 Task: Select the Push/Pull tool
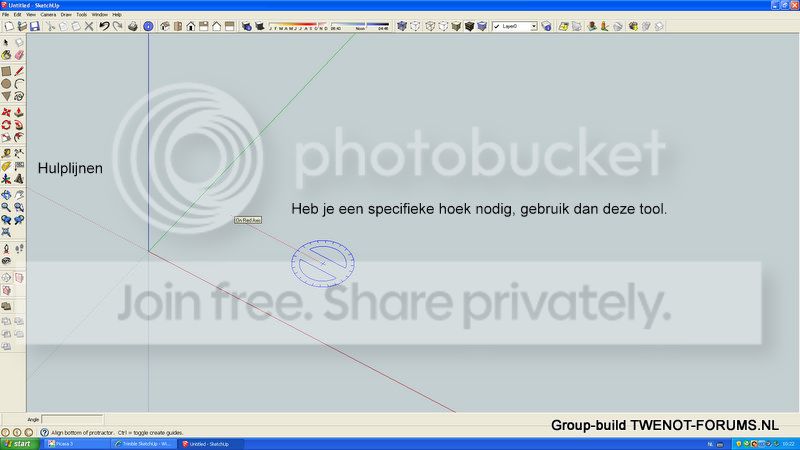click(19, 112)
